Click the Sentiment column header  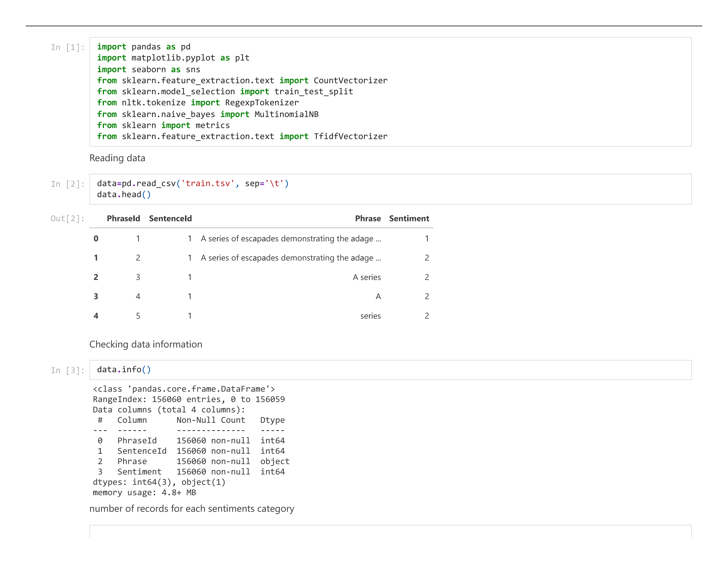point(409,218)
